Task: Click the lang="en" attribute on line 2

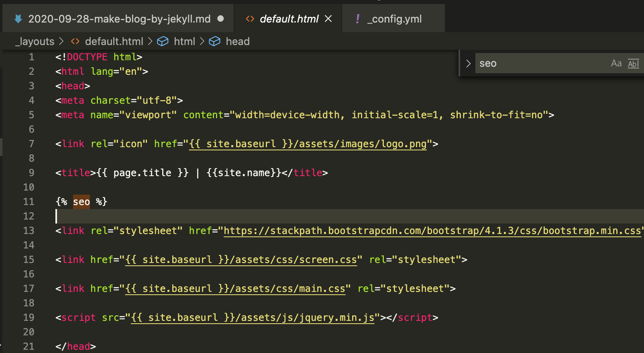Action: tap(117, 72)
